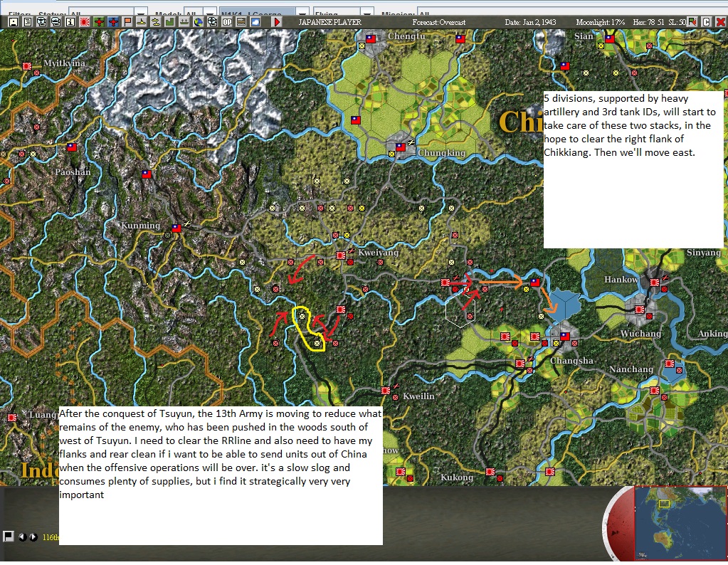728x565 pixels.
Task: Click the ships on water horizon icon
Action: 184,22
